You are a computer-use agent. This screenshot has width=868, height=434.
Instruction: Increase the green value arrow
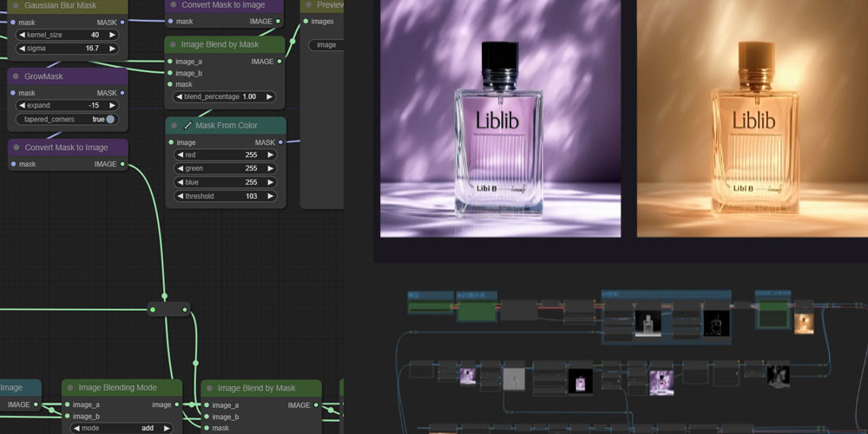(270, 168)
